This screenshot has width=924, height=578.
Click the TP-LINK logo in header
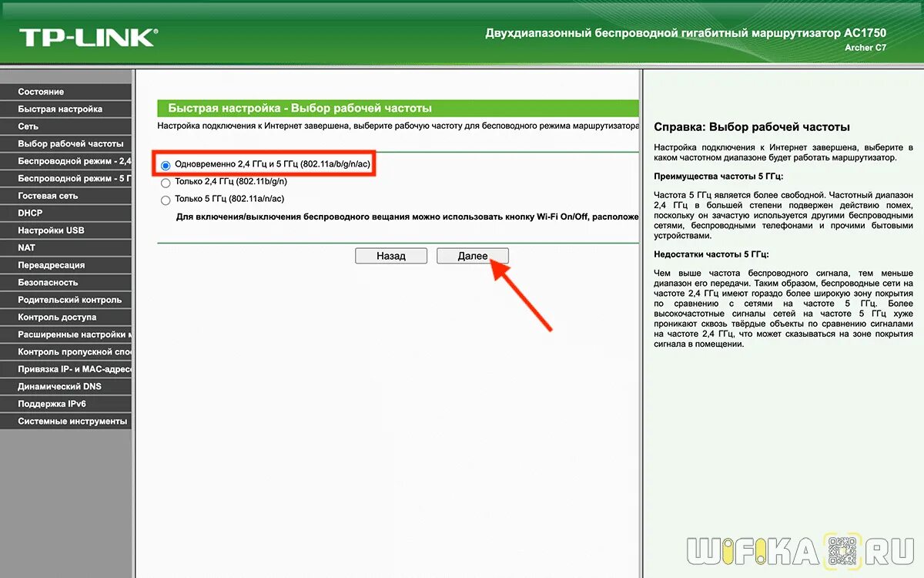pos(89,37)
